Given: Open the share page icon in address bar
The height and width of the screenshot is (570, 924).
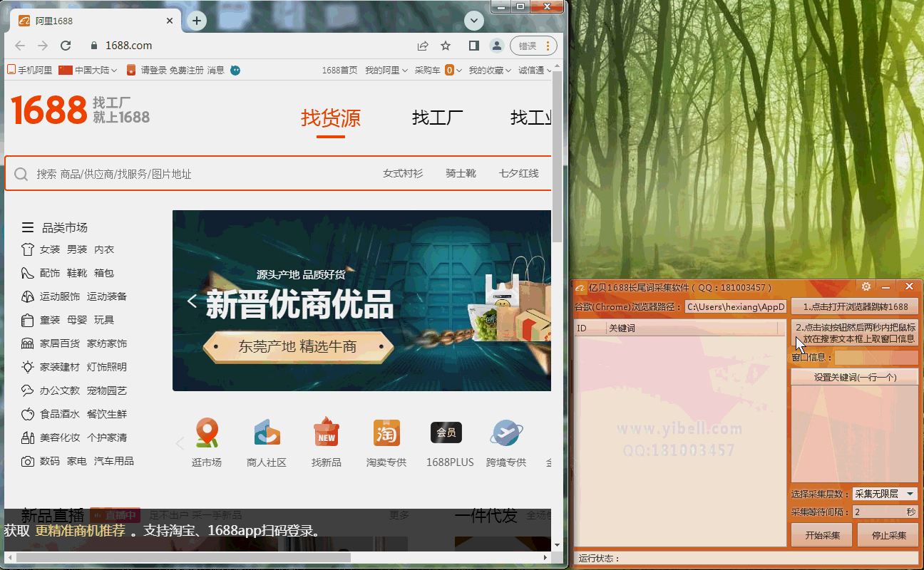Looking at the screenshot, I should pos(423,46).
